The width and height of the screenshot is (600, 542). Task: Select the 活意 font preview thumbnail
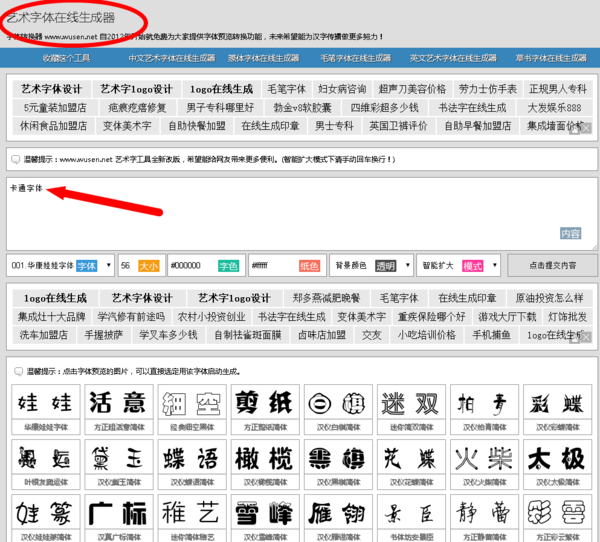point(119,410)
